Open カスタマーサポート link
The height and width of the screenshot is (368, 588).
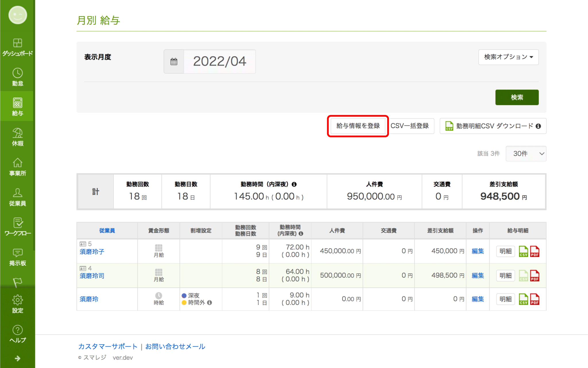(x=108, y=346)
